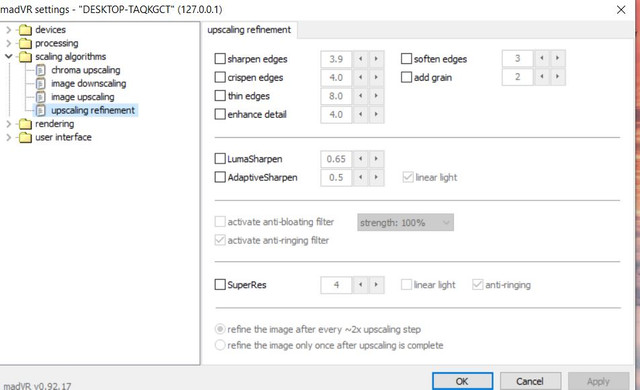Decrease crispen edges strength value
The height and width of the screenshot is (390, 640).
pyautogui.click(x=360, y=78)
